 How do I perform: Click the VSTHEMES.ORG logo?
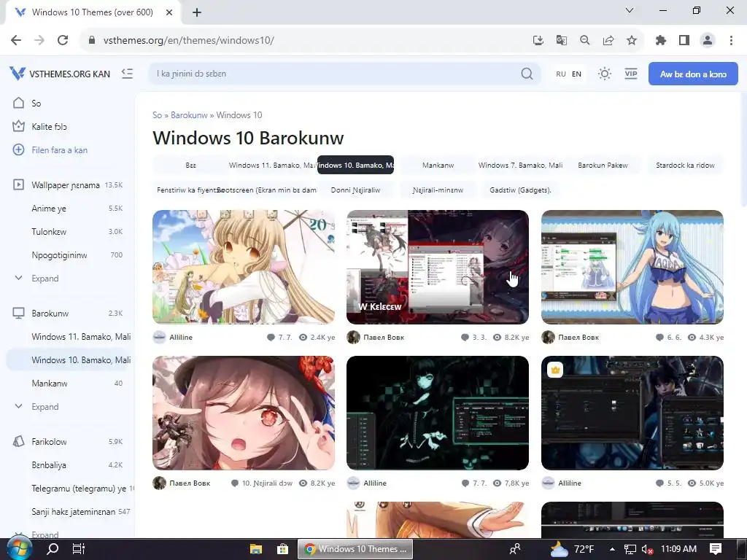[x=60, y=74]
